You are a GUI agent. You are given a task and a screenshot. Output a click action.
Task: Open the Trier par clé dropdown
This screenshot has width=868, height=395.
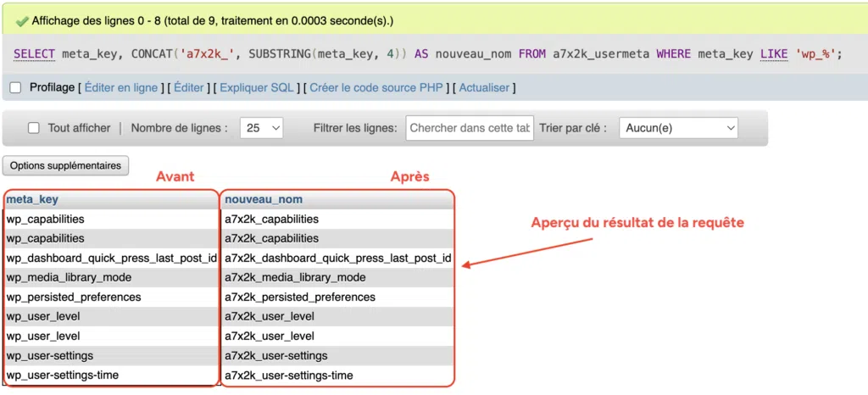(679, 128)
